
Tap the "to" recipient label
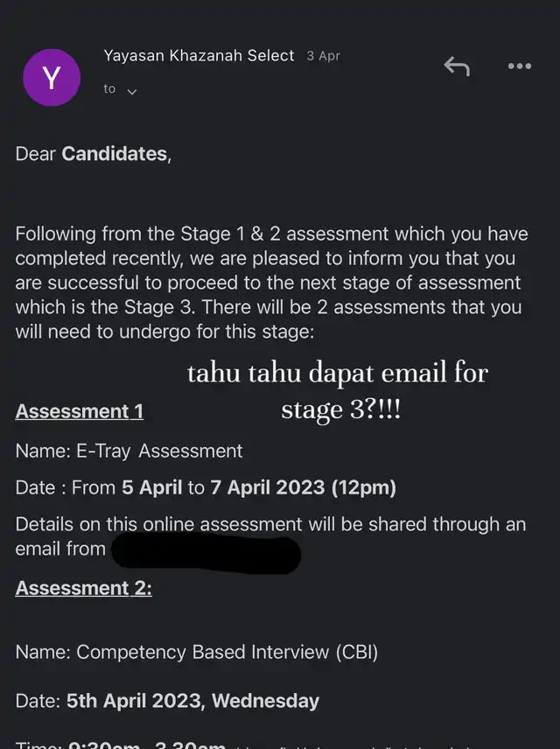point(109,89)
